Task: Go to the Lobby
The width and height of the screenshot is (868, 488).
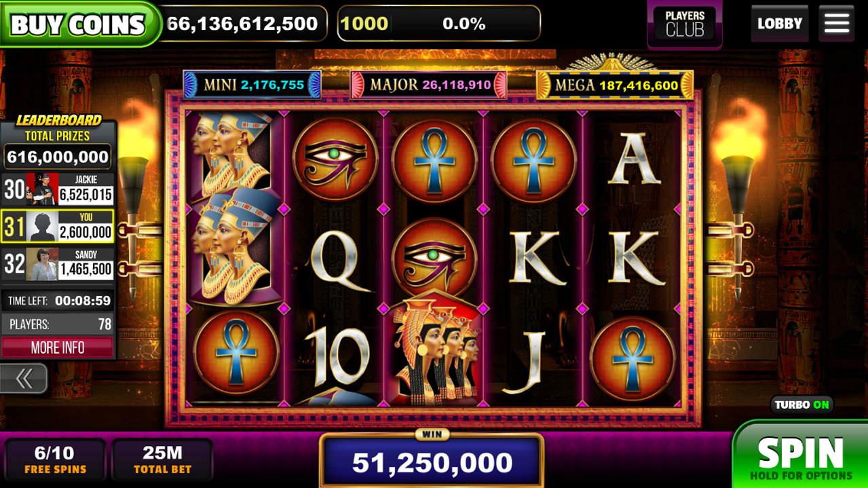Action: point(780,24)
